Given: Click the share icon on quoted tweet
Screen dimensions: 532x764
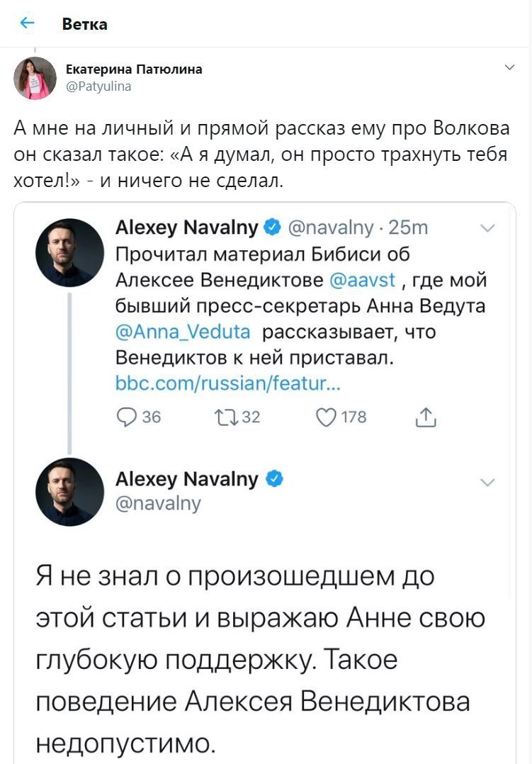Looking at the screenshot, I should pyautogui.click(x=425, y=417).
